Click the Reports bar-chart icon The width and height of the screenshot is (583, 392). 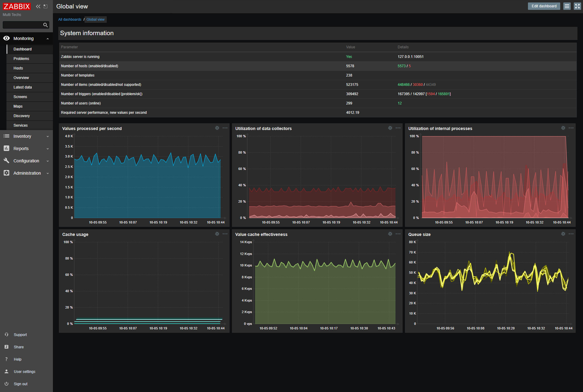[x=6, y=148]
